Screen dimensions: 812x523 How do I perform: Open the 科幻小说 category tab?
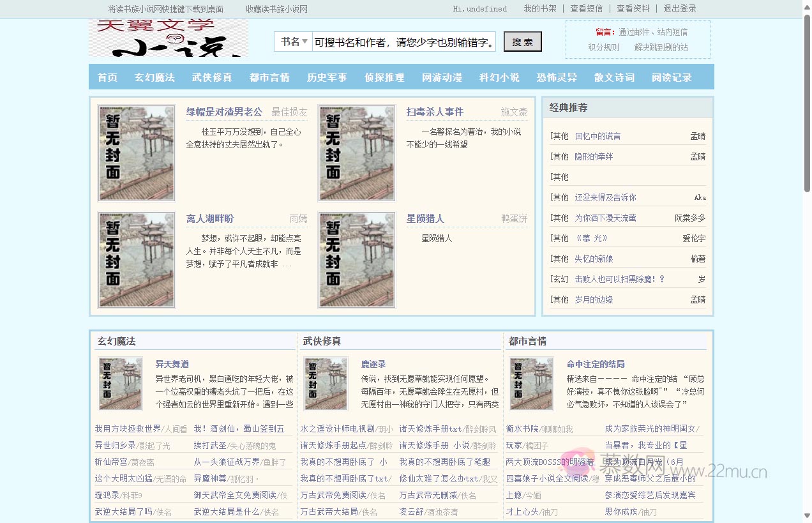(x=499, y=77)
